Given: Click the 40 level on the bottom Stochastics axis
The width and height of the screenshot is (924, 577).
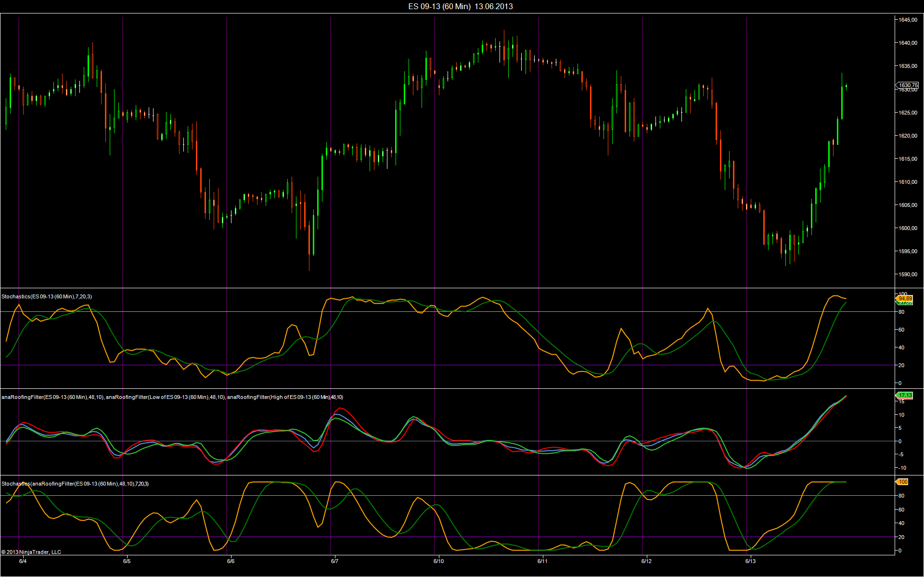Looking at the screenshot, I should pos(901,523).
